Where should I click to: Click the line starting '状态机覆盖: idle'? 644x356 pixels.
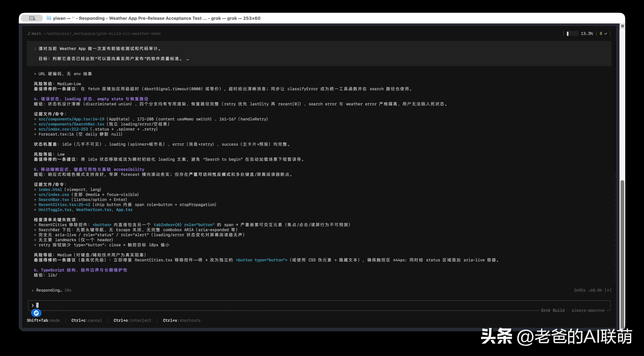[162, 144]
